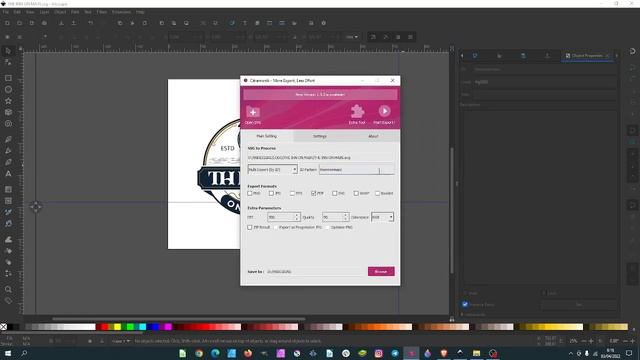This screenshot has width=640, height=360.
Task: Enable the JPG export format checkbox
Action: tap(271, 193)
